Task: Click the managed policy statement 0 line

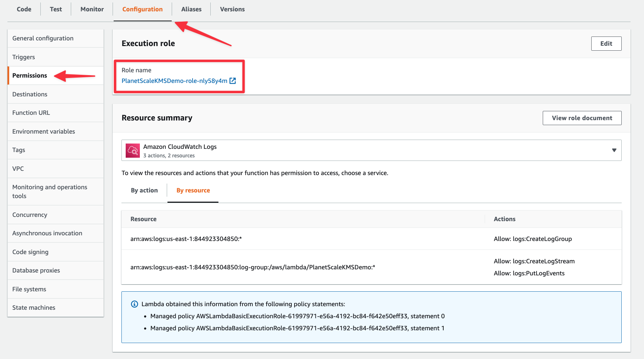Action: (x=297, y=316)
